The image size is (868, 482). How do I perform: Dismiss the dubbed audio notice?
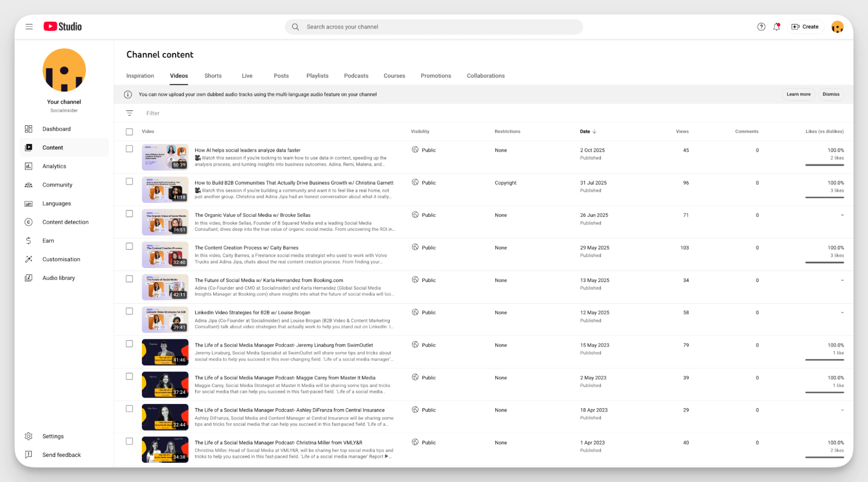(831, 94)
